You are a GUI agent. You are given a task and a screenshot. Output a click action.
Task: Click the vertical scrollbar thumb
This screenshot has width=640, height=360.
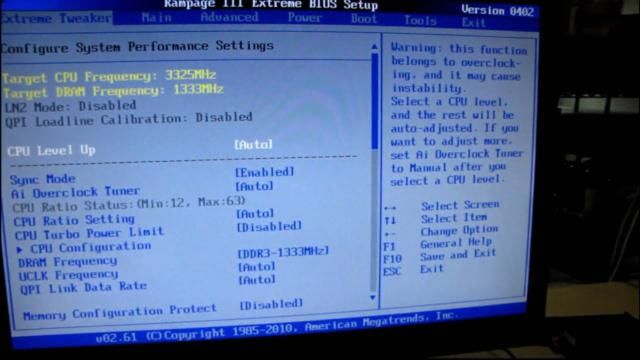(374, 101)
